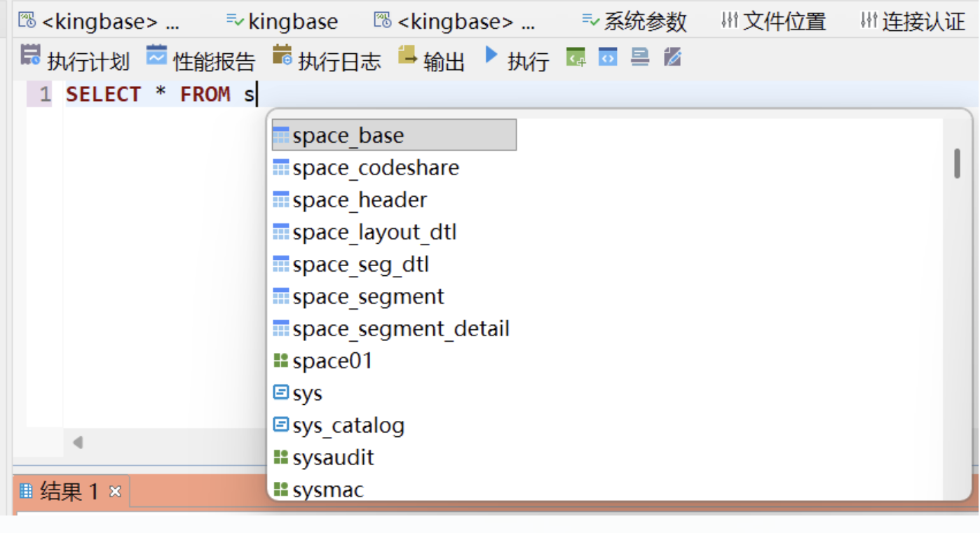Screen dimensions: 980x533
Task: Switch to the kingbase editor tab
Action: click(x=283, y=22)
